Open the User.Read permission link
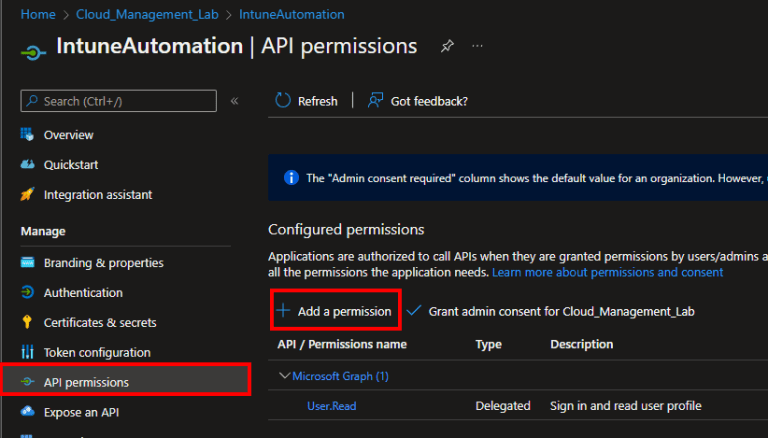Image resolution: width=768 pixels, height=438 pixels. tap(331, 406)
